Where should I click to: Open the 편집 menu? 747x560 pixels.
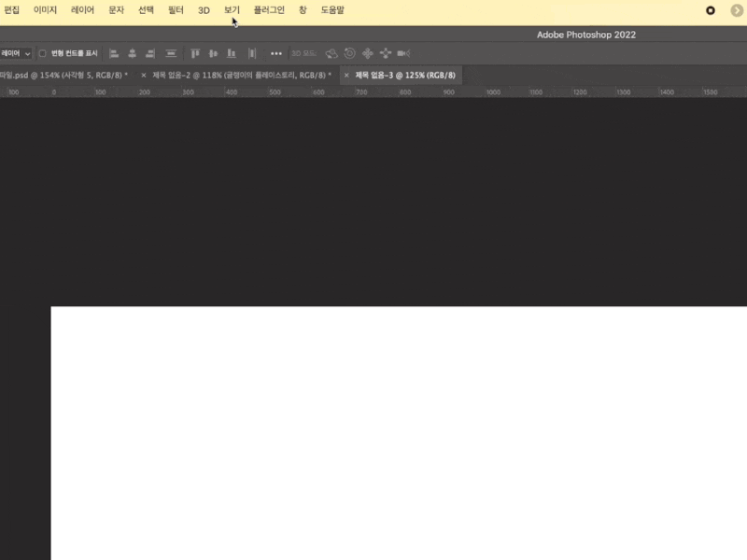tap(12, 10)
